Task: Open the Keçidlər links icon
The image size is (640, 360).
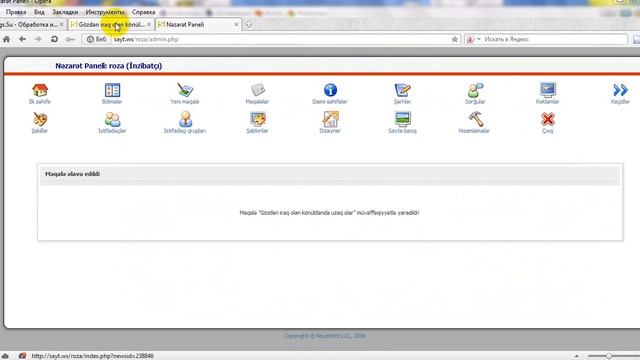Action: click(620, 90)
